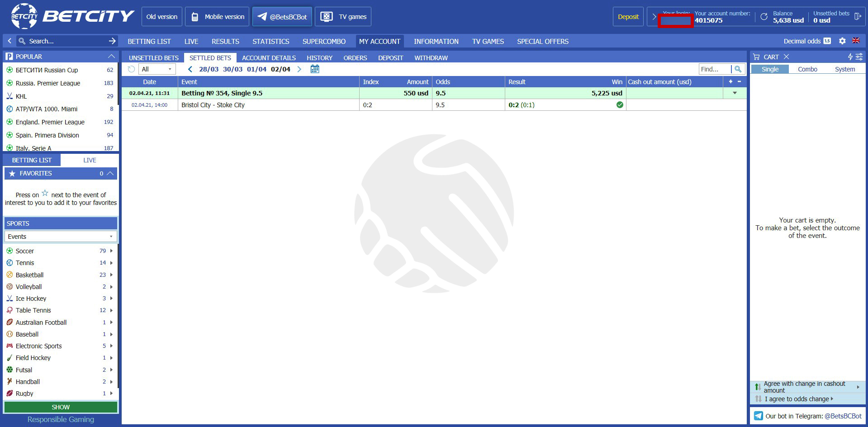Image resolution: width=868 pixels, height=427 pixels.
Task: Click the BetCity logo
Action: click(x=72, y=17)
